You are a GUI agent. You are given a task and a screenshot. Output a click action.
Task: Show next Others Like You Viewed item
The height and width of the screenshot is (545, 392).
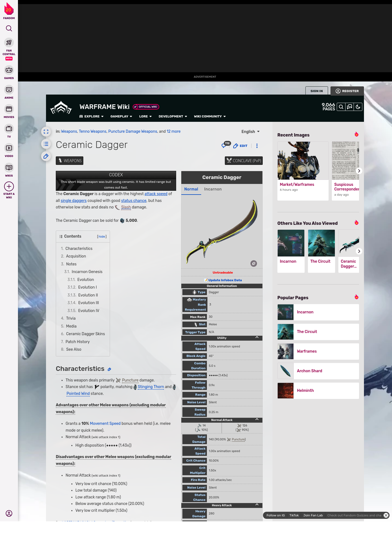point(359,251)
